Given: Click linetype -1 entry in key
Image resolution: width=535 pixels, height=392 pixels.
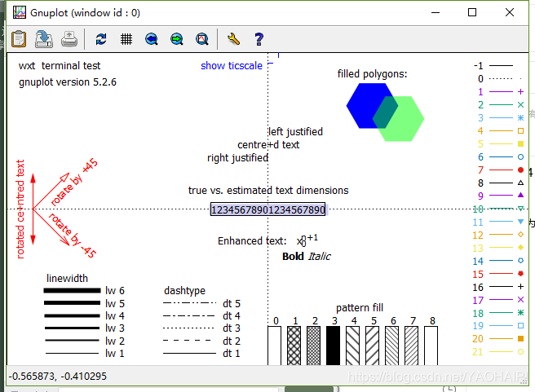Looking at the screenshot, I should point(493,65).
